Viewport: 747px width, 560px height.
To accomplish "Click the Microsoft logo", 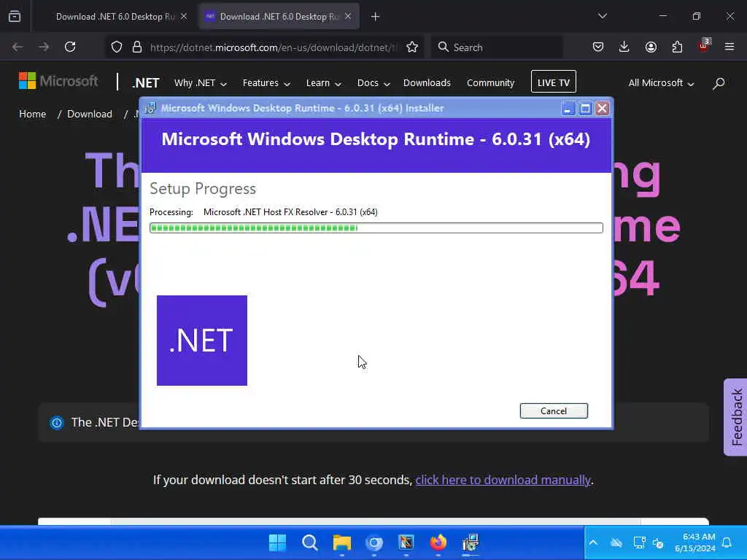I will pos(58,81).
